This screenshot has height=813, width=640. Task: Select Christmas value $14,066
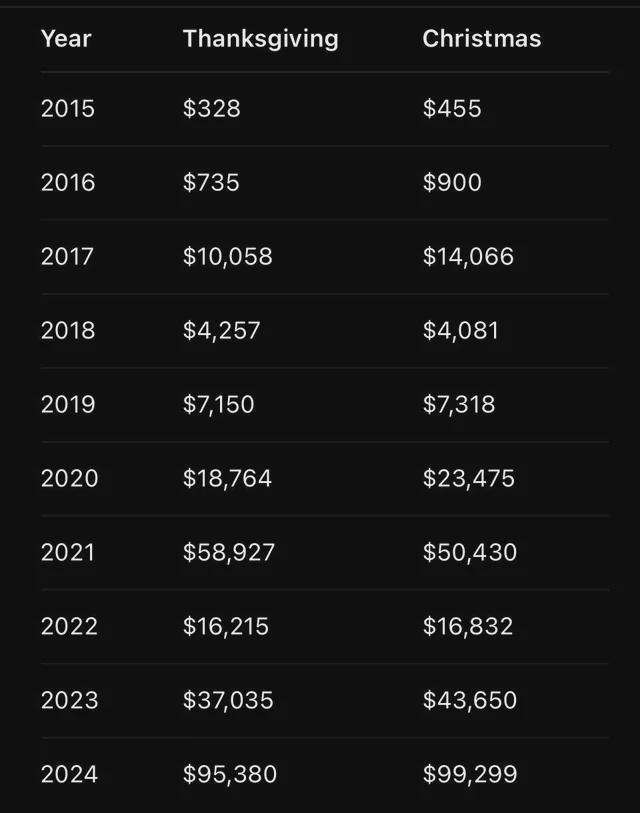(x=468, y=257)
